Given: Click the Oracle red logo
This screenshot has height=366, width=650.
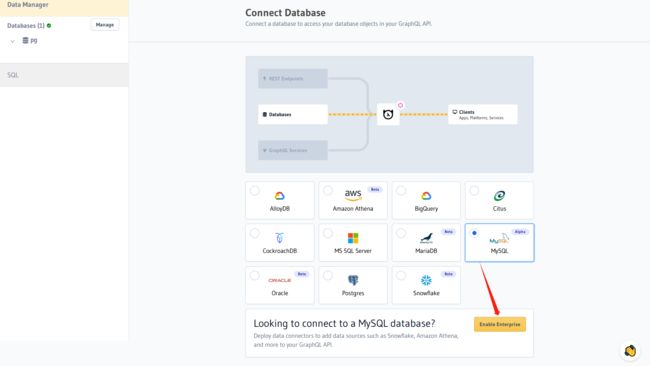Looking at the screenshot, I should point(279,281).
